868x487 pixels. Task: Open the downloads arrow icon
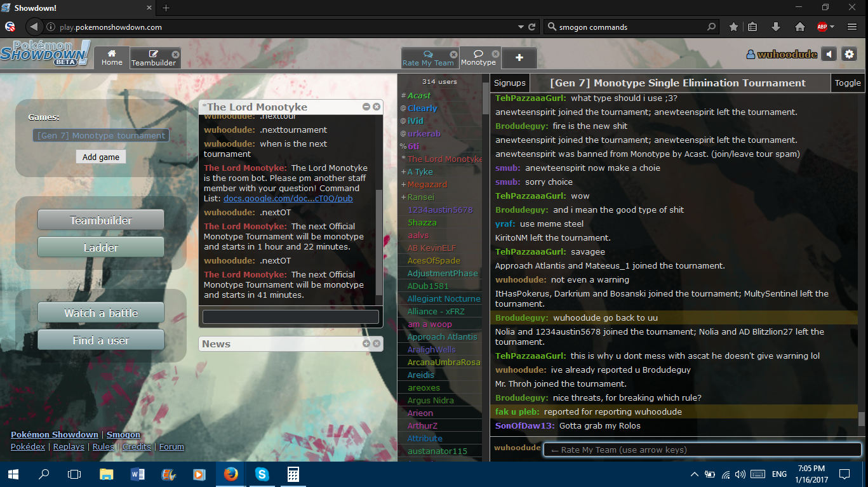(776, 27)
